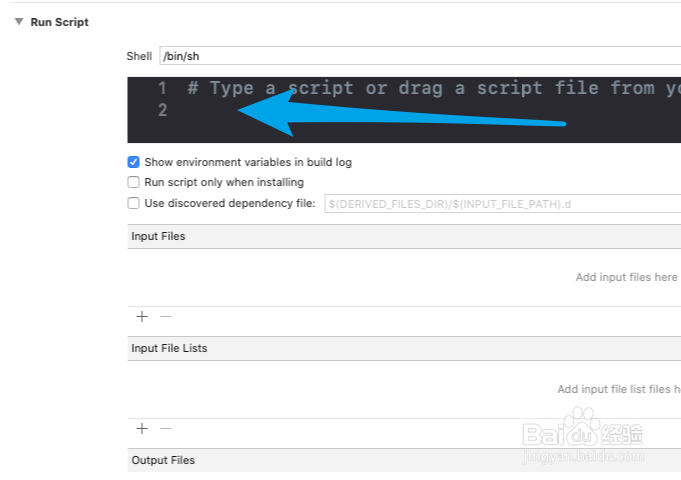Remove input file with minus icon
Image resolution: width=681 pixels, height=480 pixels.
[x=166, y=316]
